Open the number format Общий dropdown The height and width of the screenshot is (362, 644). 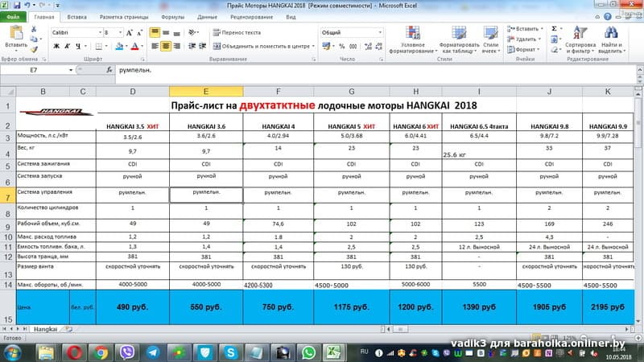click(x=380, y=32)
